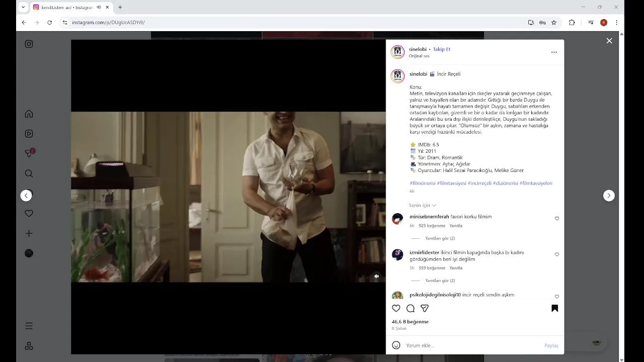Click the address bar URL

coord(108,23)
